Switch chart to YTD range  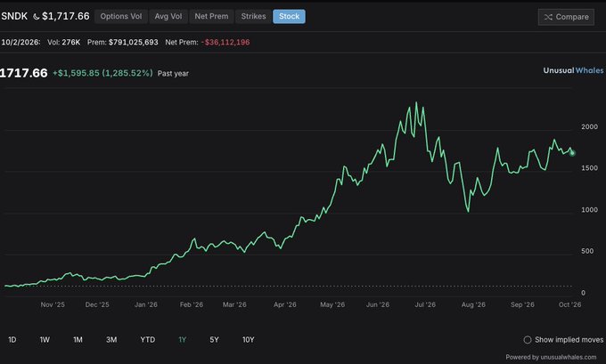pyautogui.click(x=148, y=340)
